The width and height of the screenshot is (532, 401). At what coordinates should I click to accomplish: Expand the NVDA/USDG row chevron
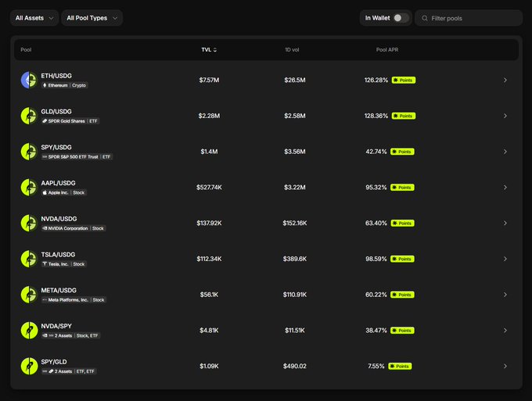tap(505, 223)
